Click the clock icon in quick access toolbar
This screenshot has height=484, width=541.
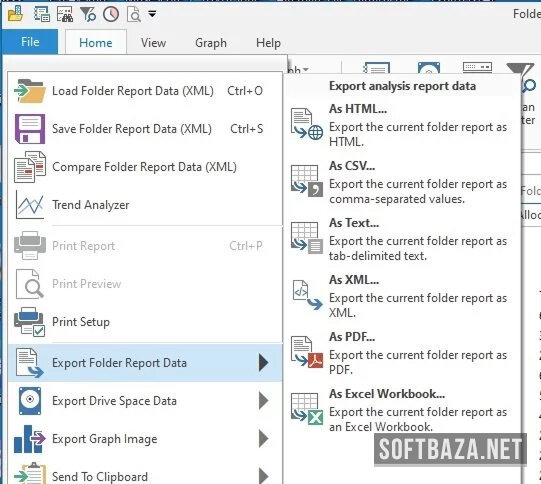click(111, 14)
